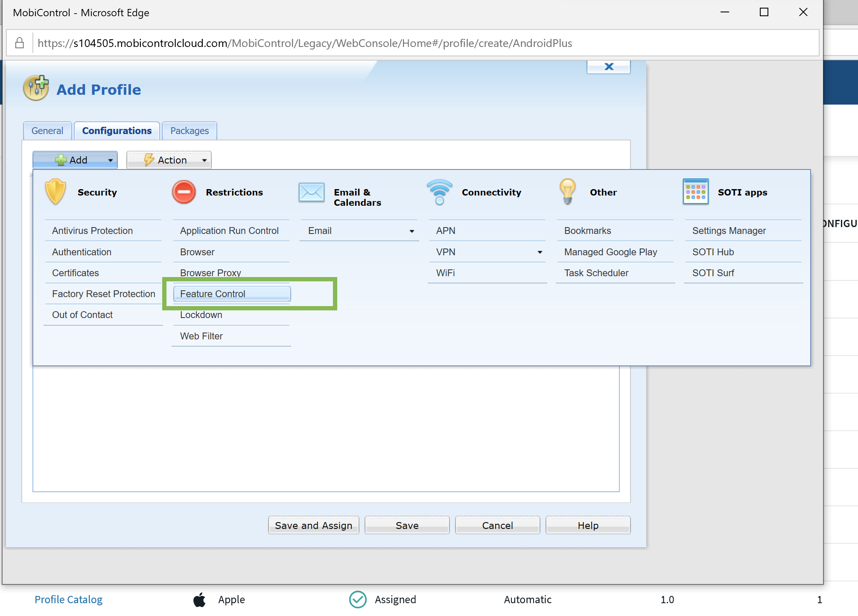The height and width of the screenshot is (616, 858).
Task: Click the Add Profile header icon
Action: point(36,88)
